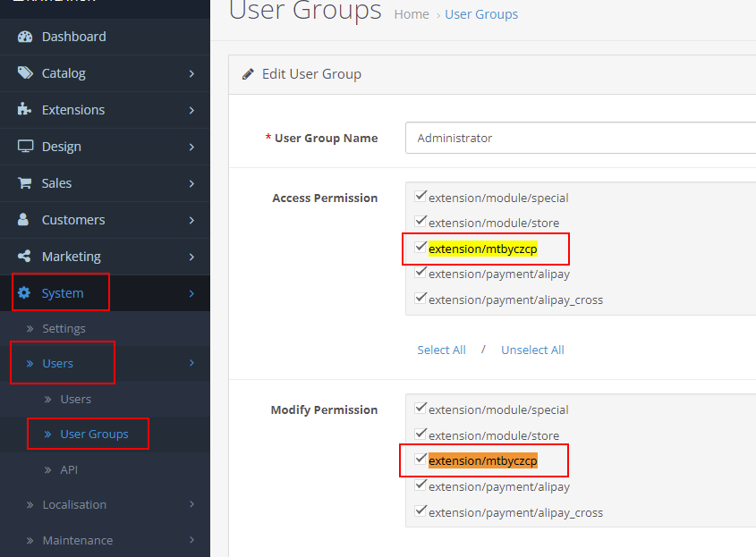
Task: Click the Catalog tag icon
Action: [x=25, y=73]
